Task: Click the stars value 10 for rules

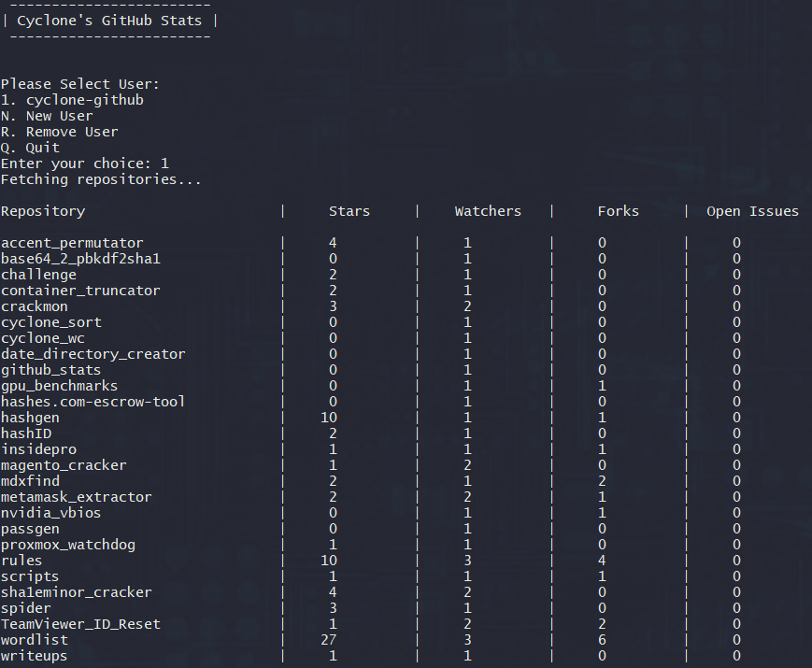Action: pos(329,561)
